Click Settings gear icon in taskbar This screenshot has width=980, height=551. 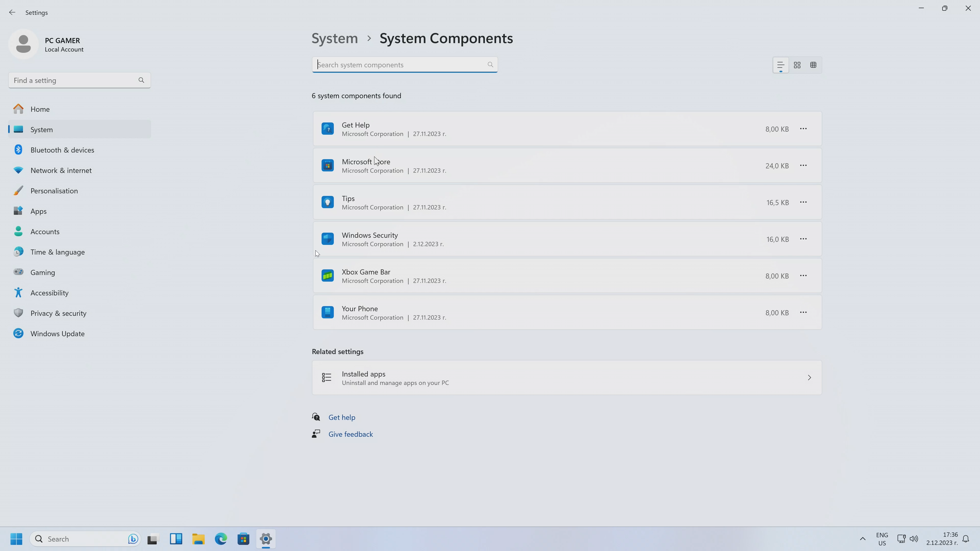tap(266, 539)
